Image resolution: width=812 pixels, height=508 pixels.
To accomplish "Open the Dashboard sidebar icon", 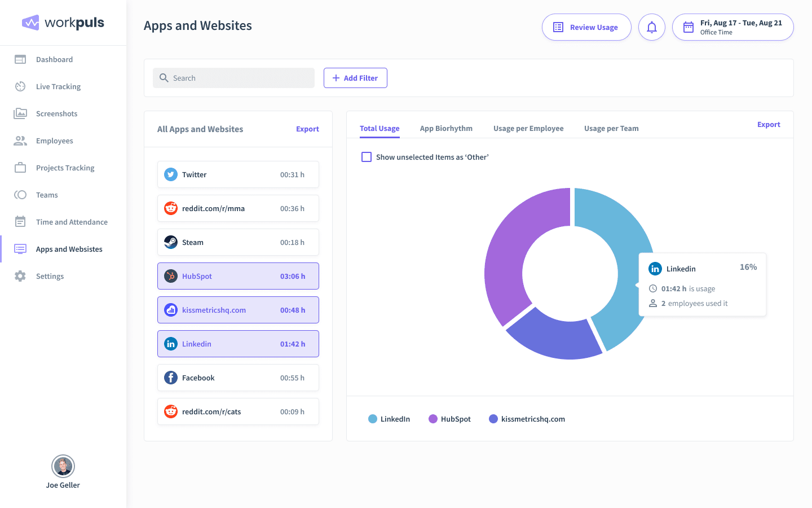I will 20,59.
